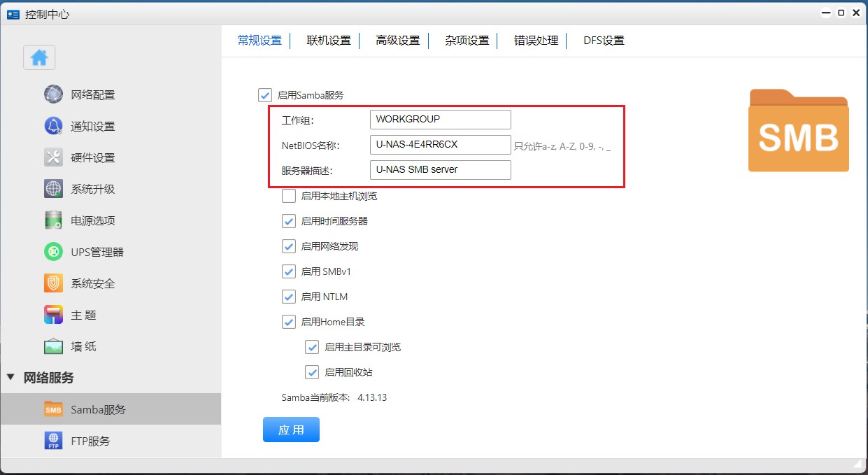This screenshot has height=475, width=868.
Task: Open 通知设置 bell icon
Action: pos(54,126)
